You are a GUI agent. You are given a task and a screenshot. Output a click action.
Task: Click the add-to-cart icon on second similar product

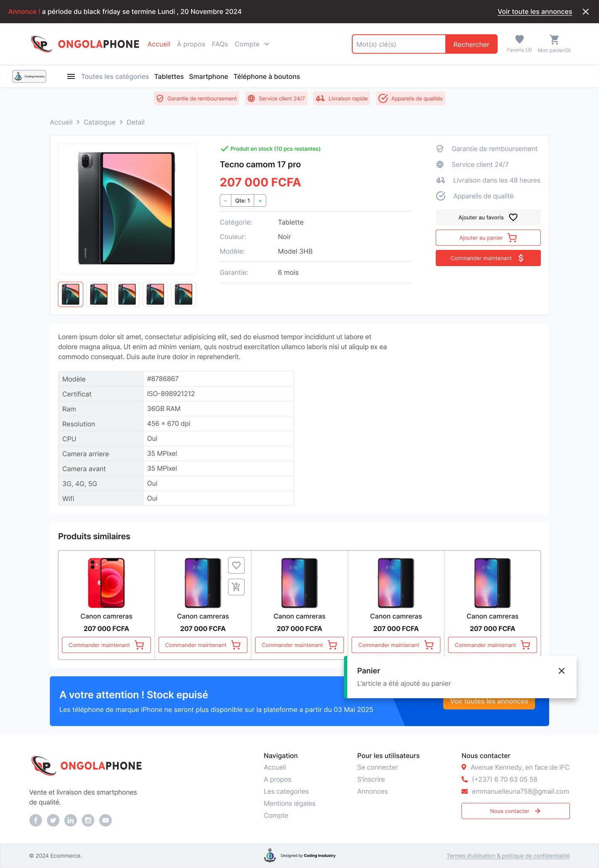[x=236, y=587]
